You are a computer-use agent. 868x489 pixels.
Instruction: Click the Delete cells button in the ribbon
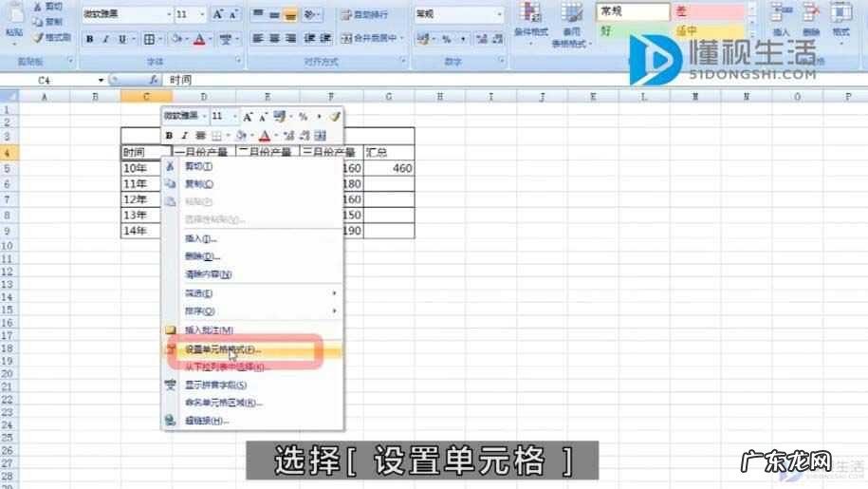pos(811,20)
